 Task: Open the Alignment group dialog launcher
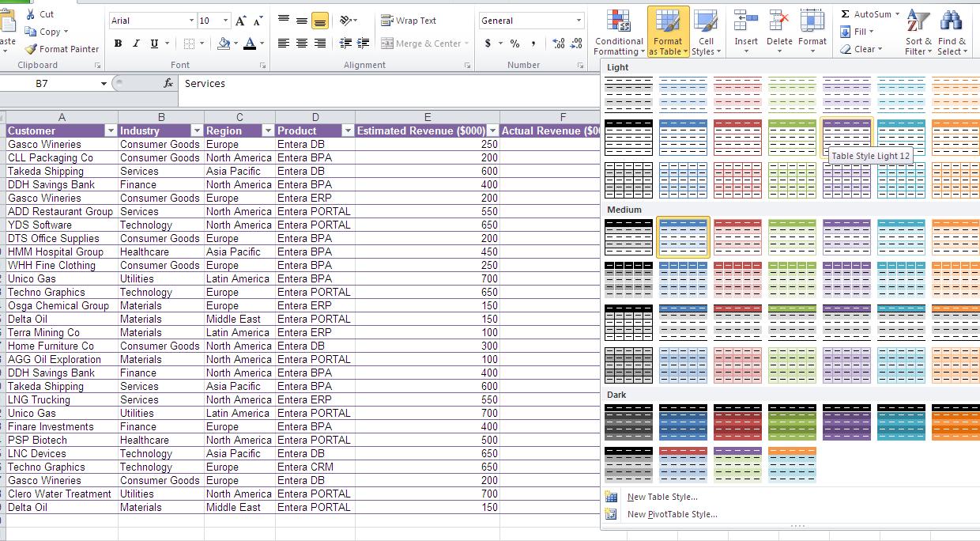[468, 65]
